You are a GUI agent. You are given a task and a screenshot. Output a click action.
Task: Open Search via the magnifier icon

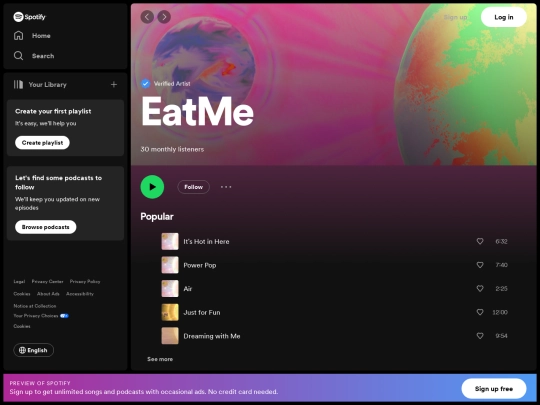19,56
